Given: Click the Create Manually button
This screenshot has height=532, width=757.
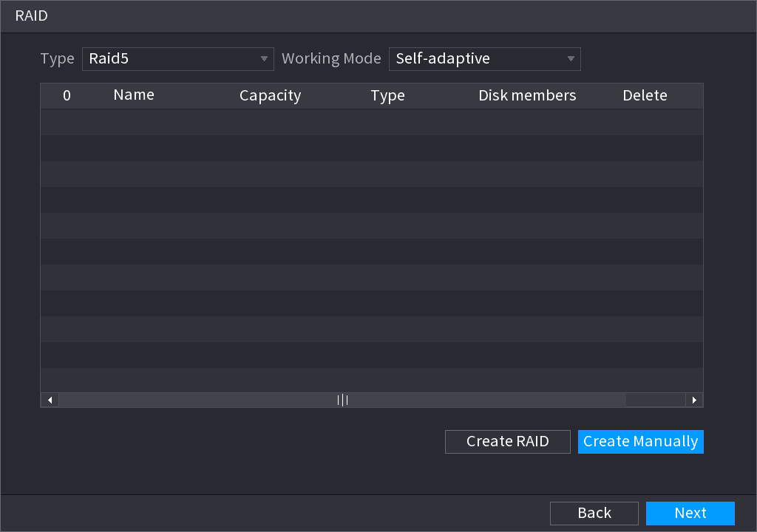Looking at the screenshot, I should point(641,441).
